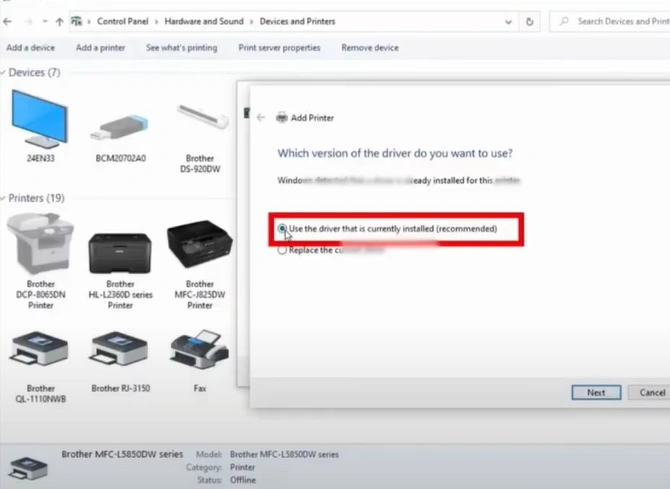
Task: Select the Brother DS-920DW scanner icon
Action: (199, 125)
